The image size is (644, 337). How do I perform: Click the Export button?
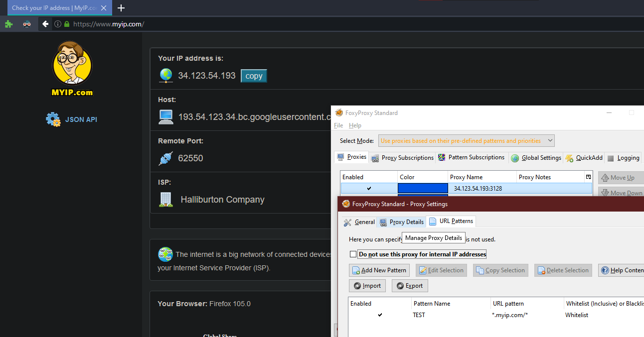(x=410, y=286)
